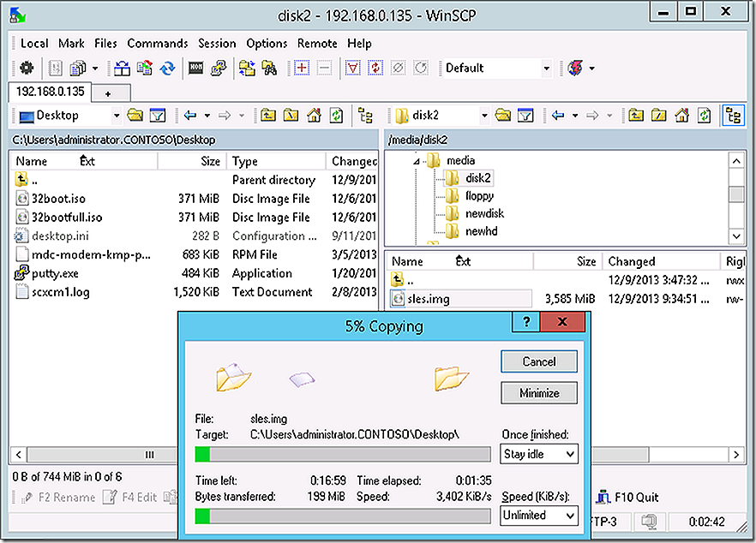Go to remote root directory icon
This screenshot has height=543, width=756.
[659, 115]
